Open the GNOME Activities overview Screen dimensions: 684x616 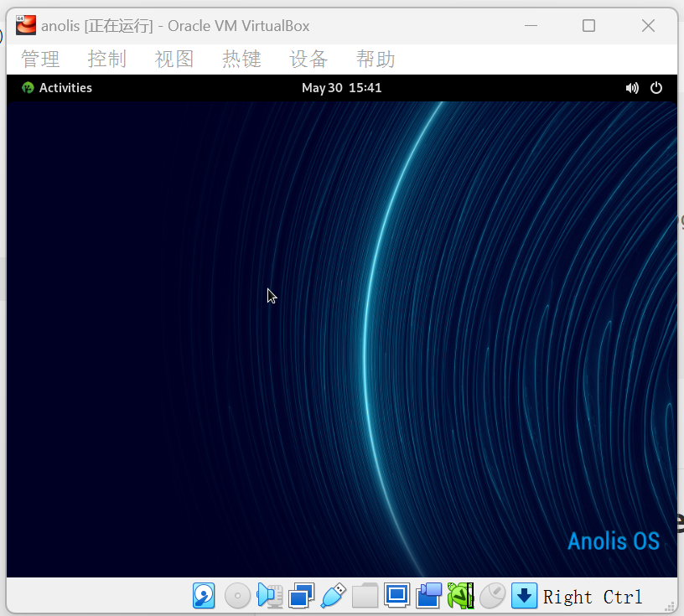57,88
